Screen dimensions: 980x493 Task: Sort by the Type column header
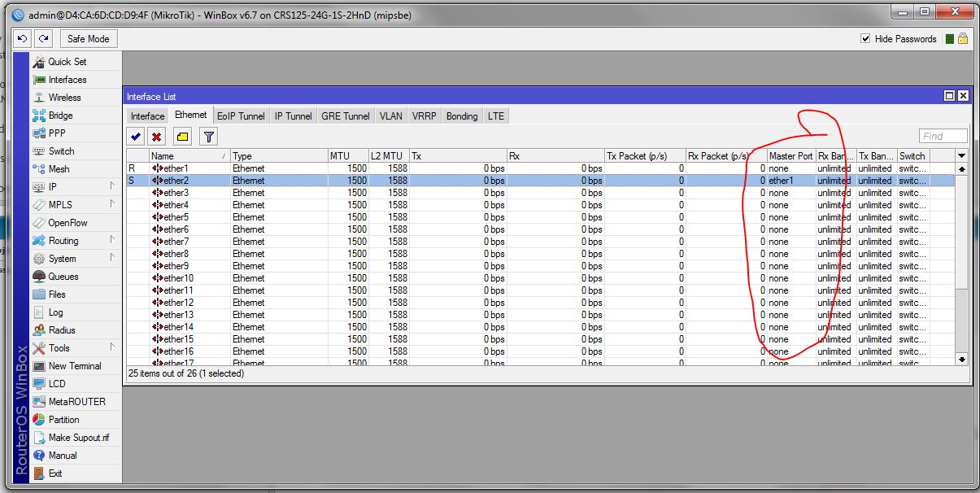tap(279, 156)
